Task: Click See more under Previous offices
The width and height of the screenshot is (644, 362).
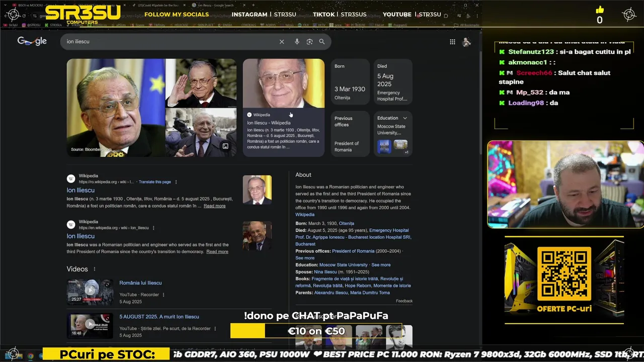Action: [x=305, y=258]
